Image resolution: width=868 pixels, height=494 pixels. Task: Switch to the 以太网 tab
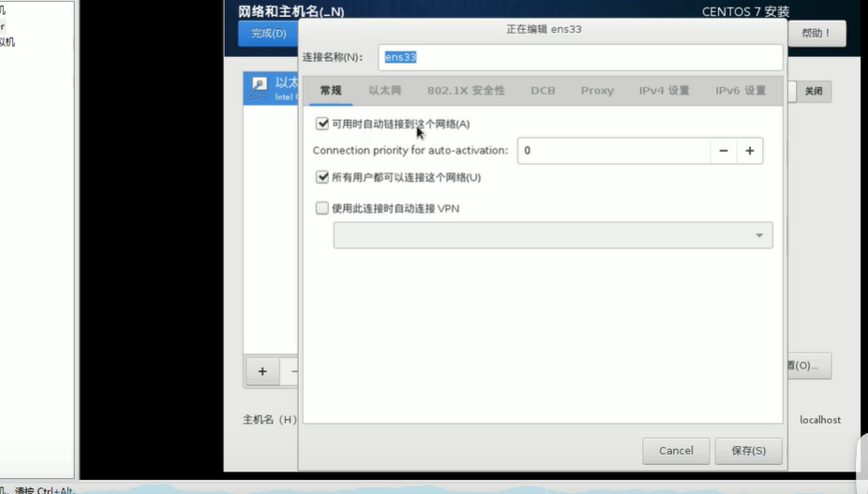click(384, 91)
